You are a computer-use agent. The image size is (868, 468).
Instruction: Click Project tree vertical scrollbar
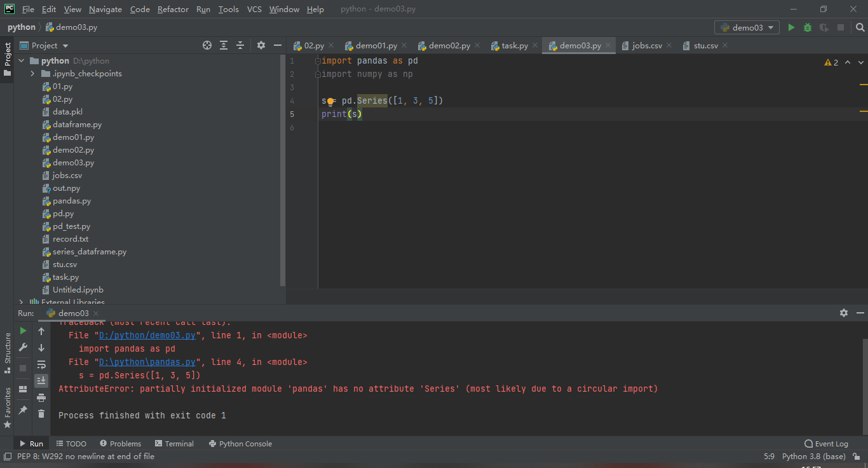click(283, 172)
